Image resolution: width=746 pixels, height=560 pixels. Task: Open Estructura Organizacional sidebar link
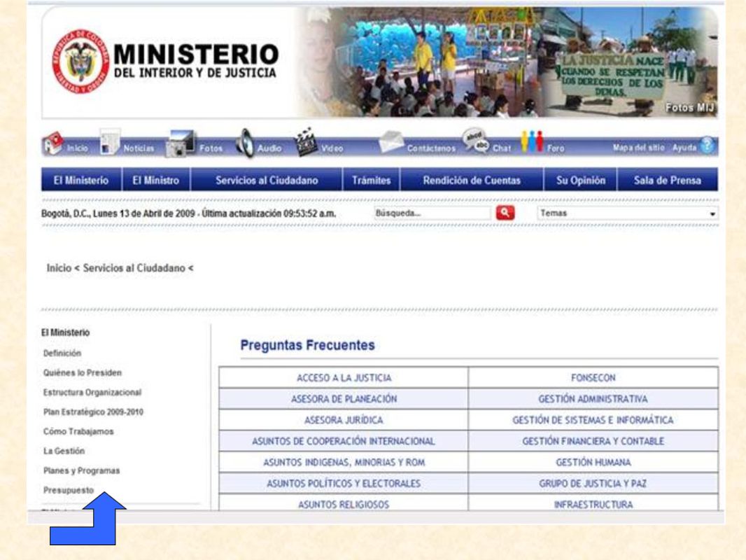pos(92,392)
